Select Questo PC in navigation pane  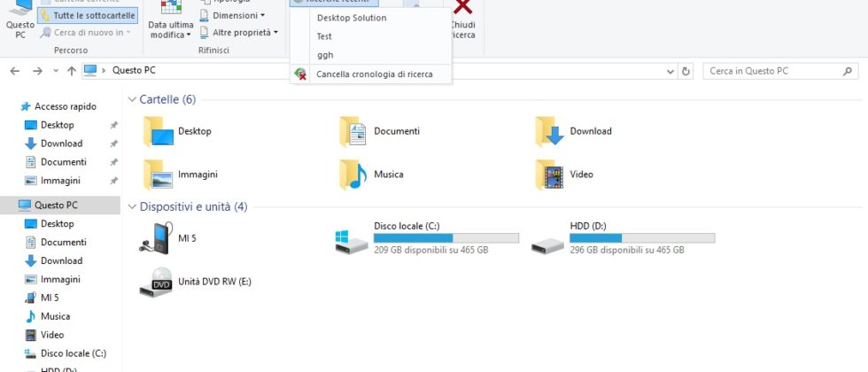pyautogui.click(x=60, y=205)
